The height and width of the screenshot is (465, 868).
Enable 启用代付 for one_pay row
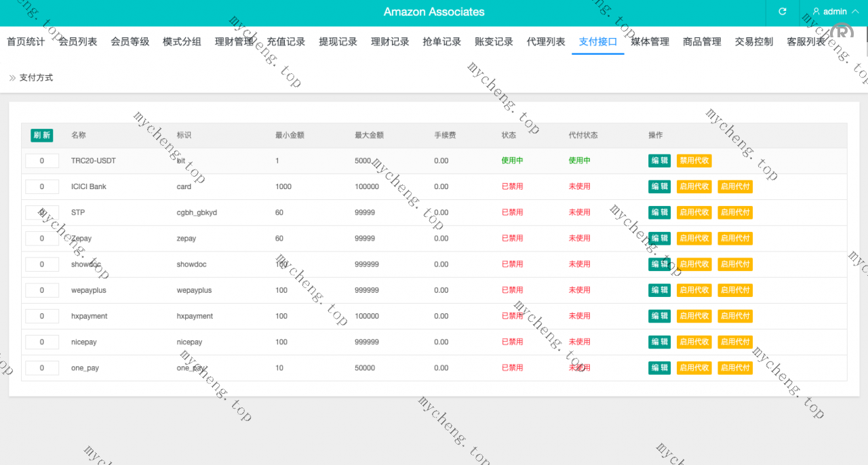tap(735, 368)
